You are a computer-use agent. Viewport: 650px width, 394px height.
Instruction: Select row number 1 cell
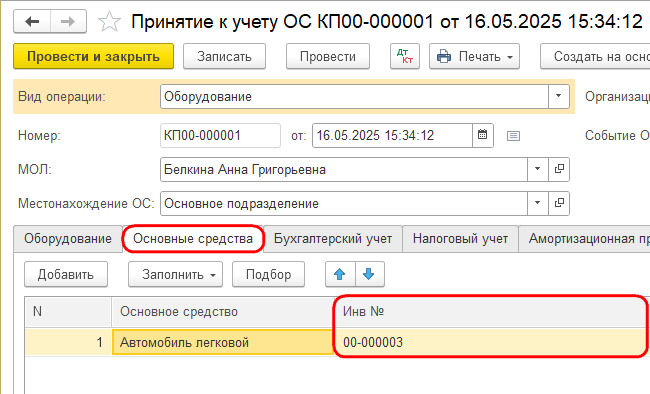point(68,342)
